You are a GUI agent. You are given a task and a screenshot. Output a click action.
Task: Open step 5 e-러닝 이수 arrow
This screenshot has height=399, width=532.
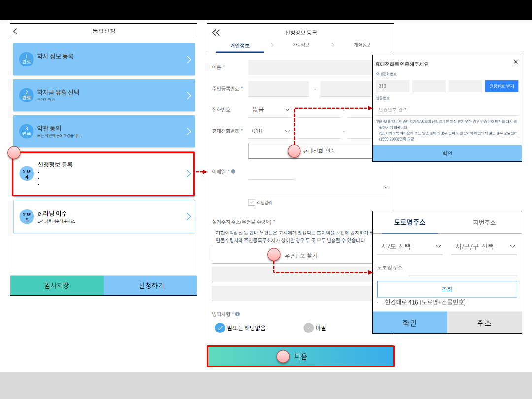coord(189,216)
